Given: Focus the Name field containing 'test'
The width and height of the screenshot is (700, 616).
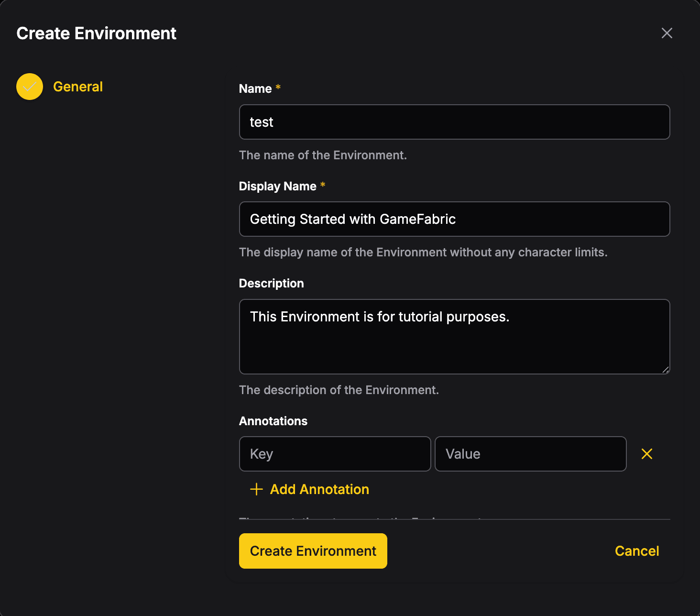Looking at the screenshot, I should click(x=454, y=122).
